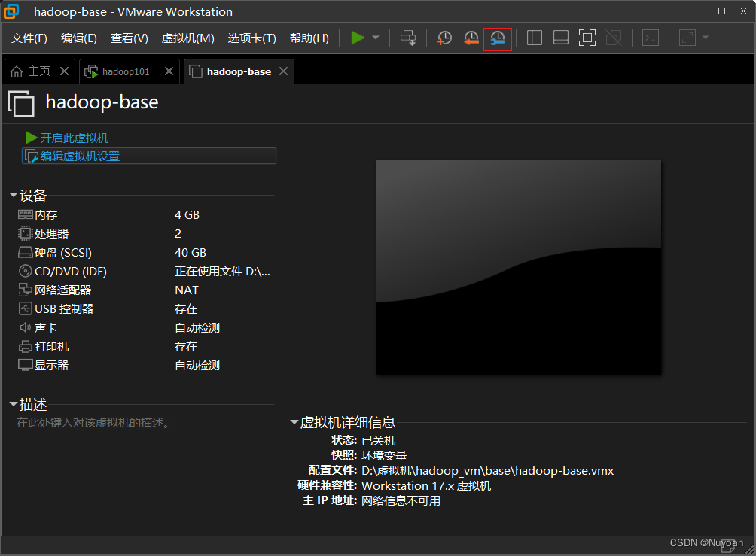Click the memory chip icon beside 内存

coord(26,214)
